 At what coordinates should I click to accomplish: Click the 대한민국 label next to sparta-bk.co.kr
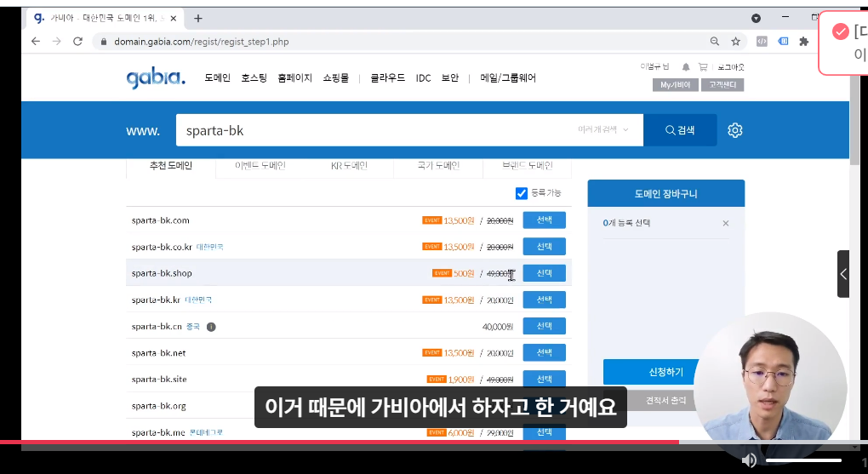pos(210,247)
